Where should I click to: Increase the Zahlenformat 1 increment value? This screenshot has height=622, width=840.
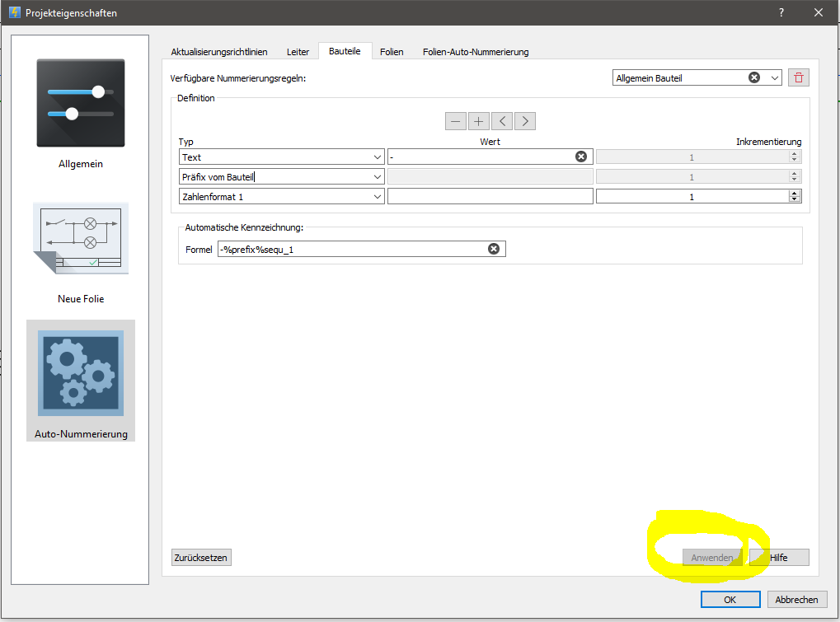coord(795,193)
